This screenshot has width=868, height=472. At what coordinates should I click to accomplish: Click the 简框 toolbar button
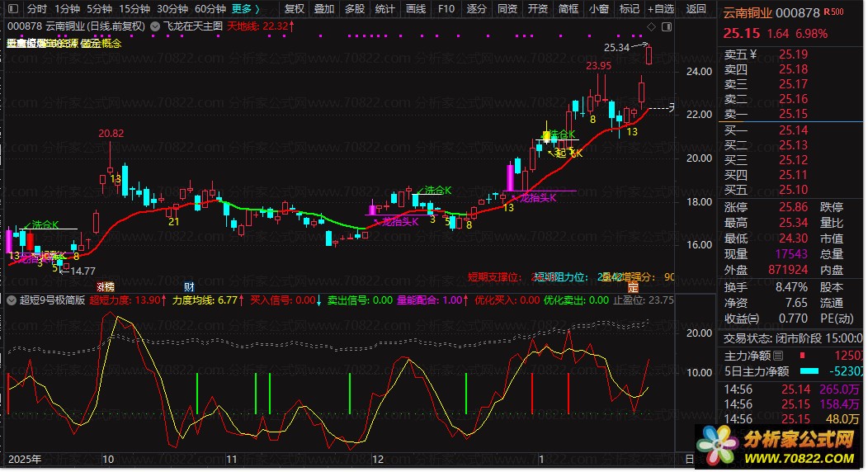[x=568, y=9]
